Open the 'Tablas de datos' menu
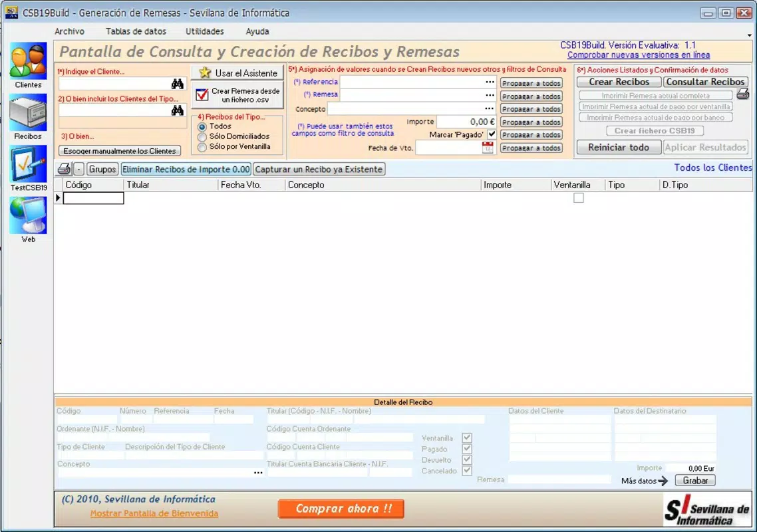 point(136,31)
